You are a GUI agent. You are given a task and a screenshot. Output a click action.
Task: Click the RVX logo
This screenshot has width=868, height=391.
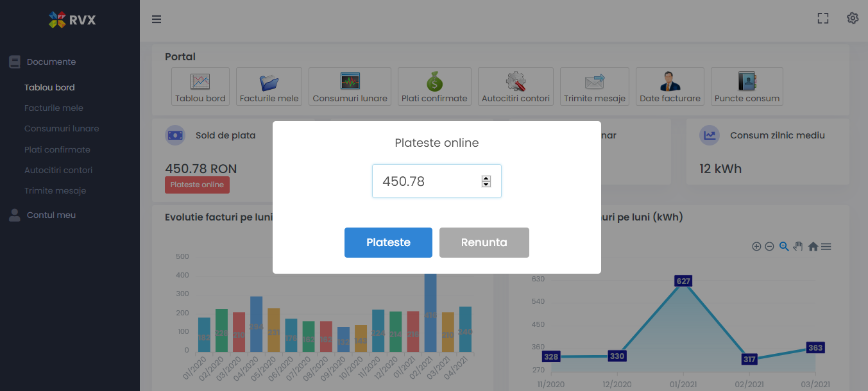click(72, 20)
